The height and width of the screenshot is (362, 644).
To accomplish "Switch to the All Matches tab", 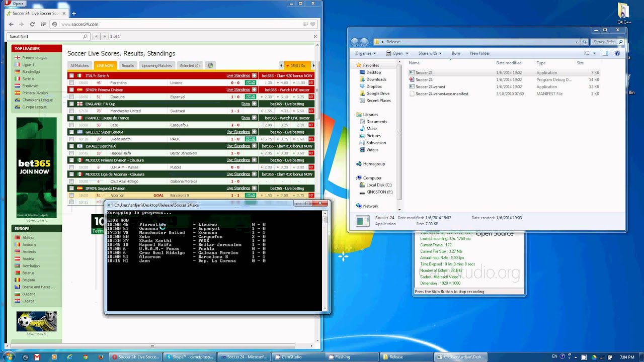I will pyautogui.click(x=79, y=65).
